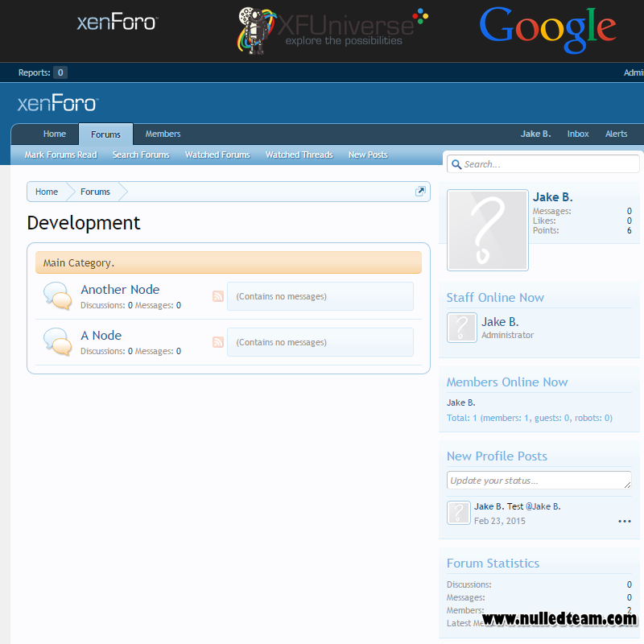The width and height of the screenshot is (644, 644).
Task: Focus the Search input field
Action: click(543, 164)
